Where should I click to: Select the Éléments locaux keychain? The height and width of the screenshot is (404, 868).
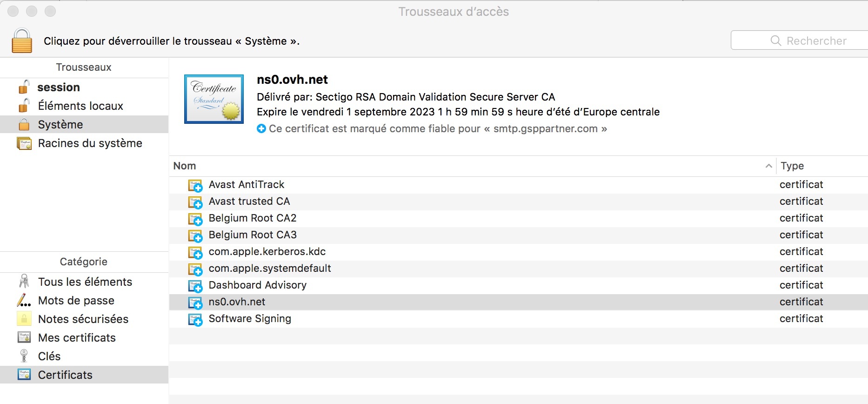click(x=80, y=106)
